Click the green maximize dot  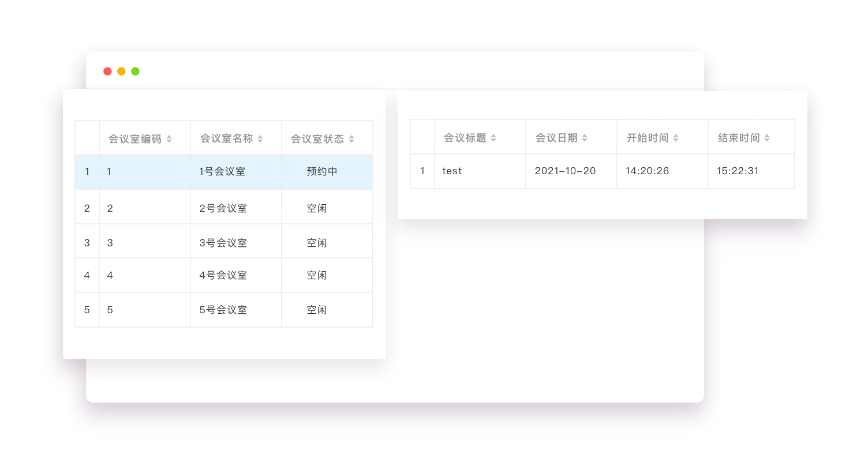pyautogui.click(x=135, y=72)
